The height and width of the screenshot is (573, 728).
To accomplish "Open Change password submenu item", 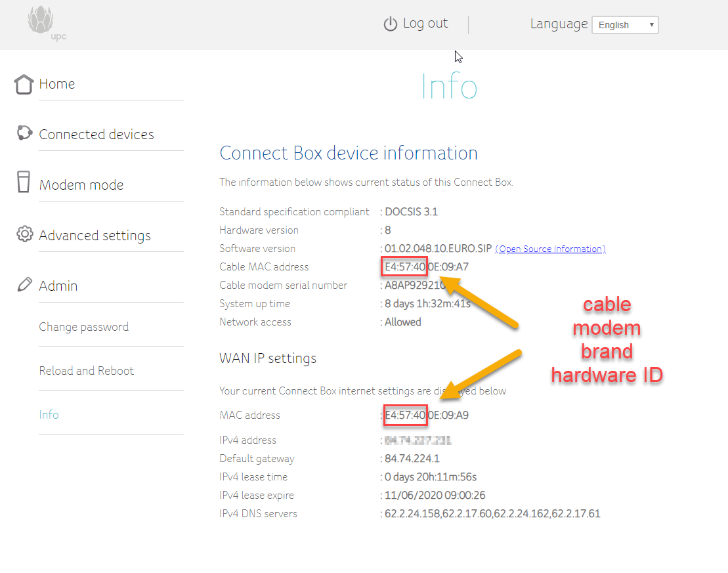I will point(83,327).
